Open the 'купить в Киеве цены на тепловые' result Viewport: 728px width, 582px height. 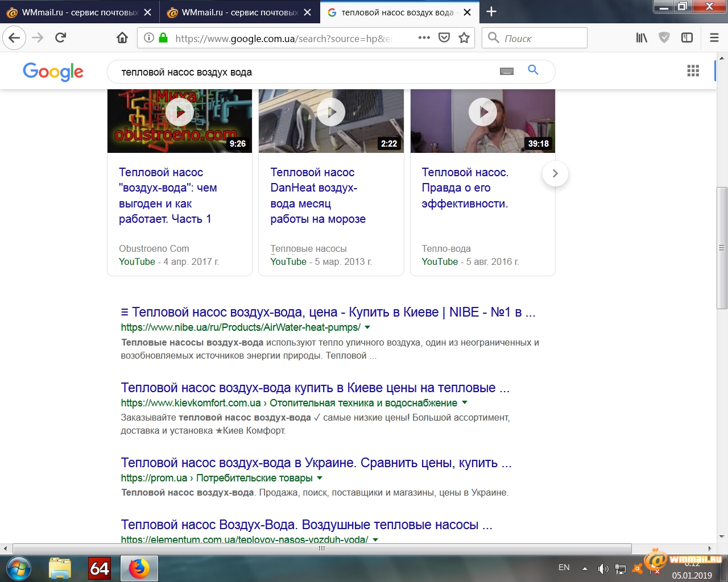pos(315,388)
